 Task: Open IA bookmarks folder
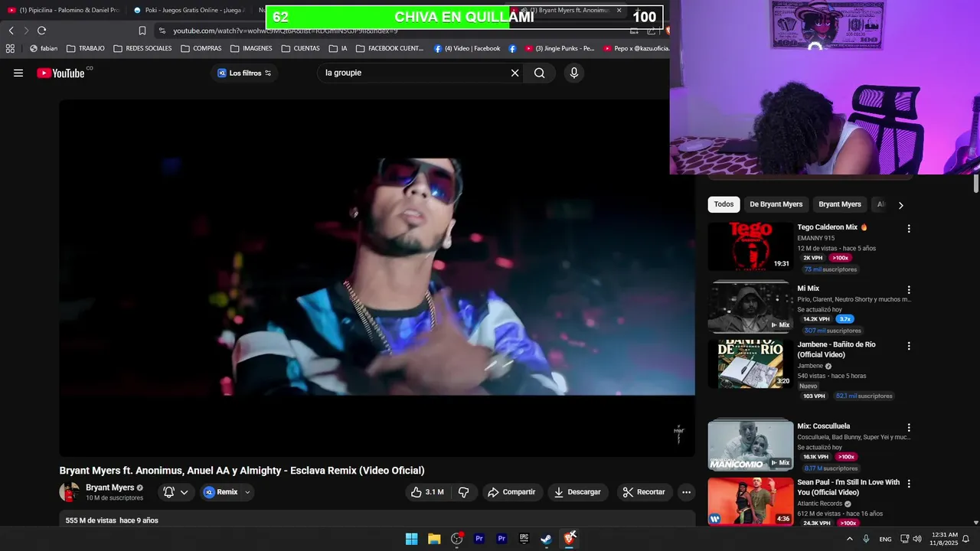338,48
